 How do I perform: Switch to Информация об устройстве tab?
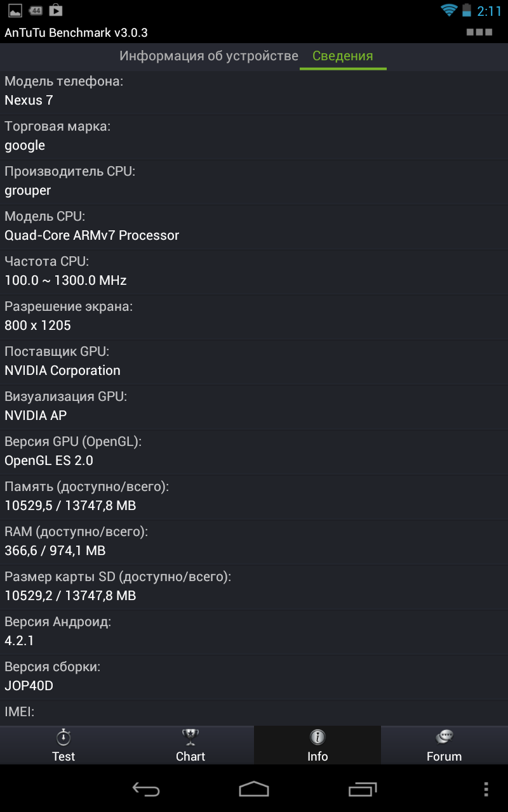[x=209, y=56]
